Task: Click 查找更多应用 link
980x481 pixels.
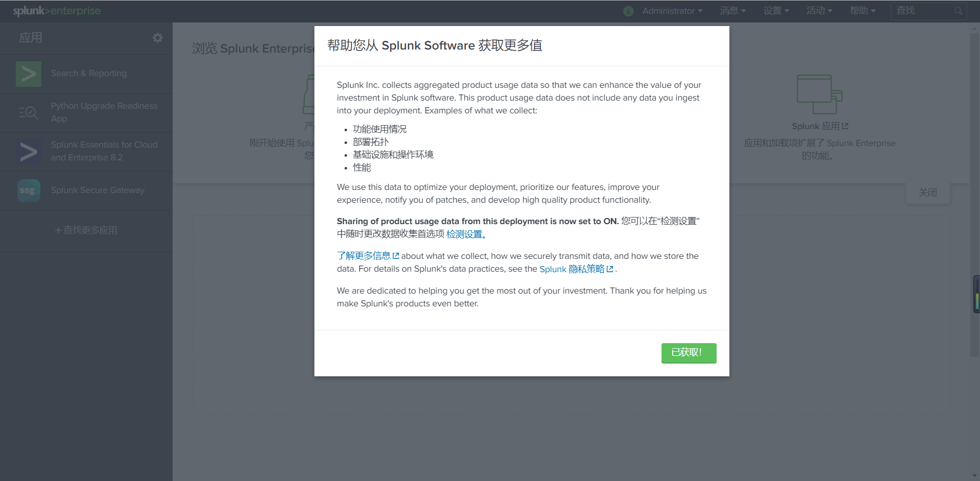Action: coord(86,230)
